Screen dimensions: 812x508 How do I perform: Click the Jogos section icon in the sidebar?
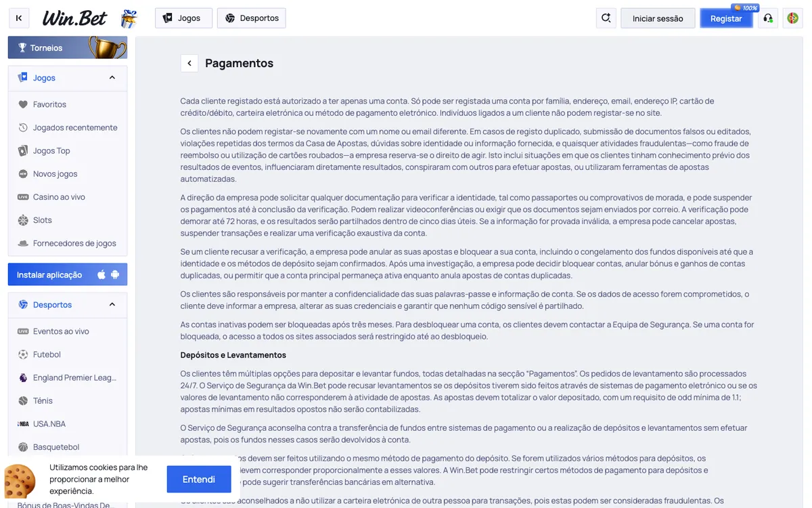point(23,78)
